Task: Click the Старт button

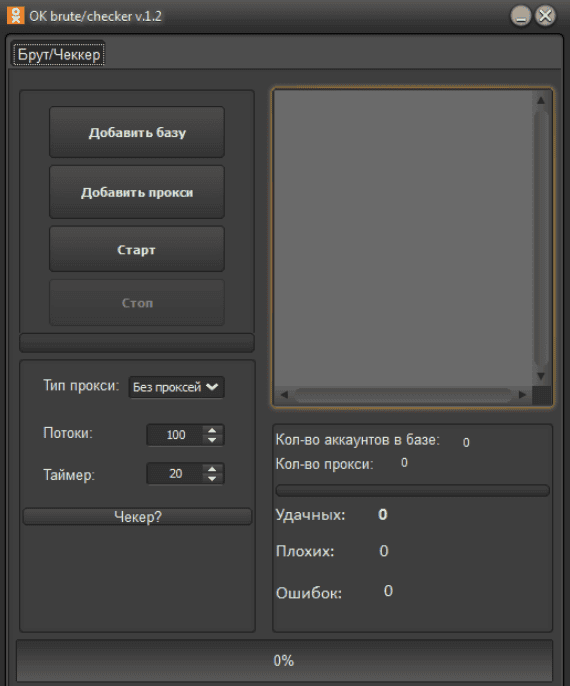Action: (137, 249)
